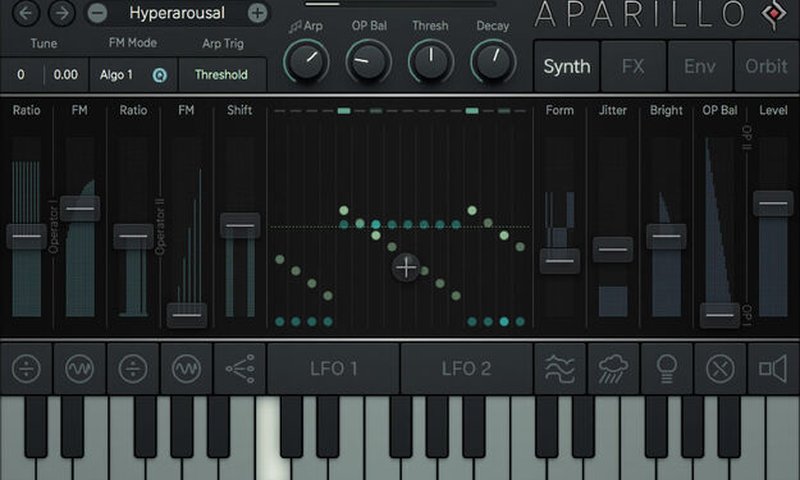
Task: Open the LFO 2 panel
Action: 466,369
